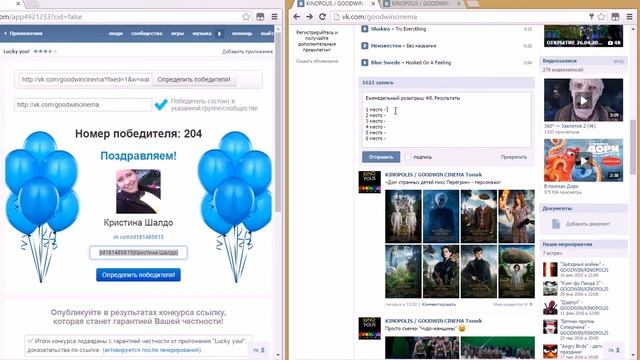The height and width of the screenshot is (360, 640).
Task: Open the document icon Добавить документ
Action: coord(556,224)
